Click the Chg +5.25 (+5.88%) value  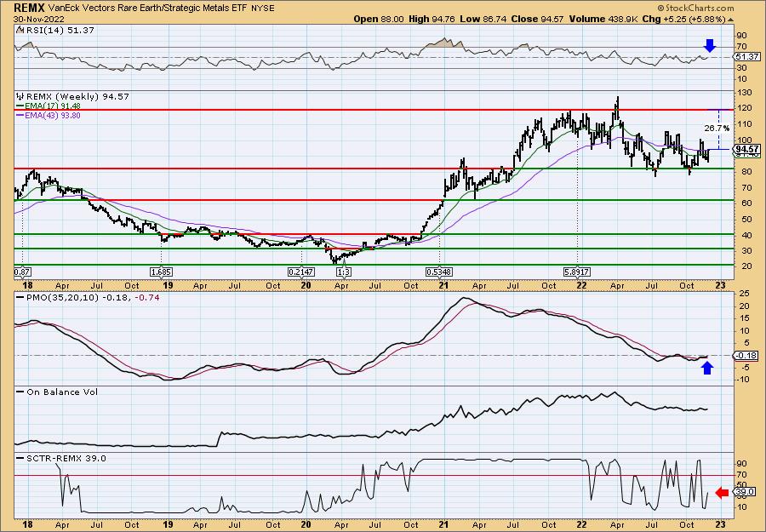tap(683, 19)
